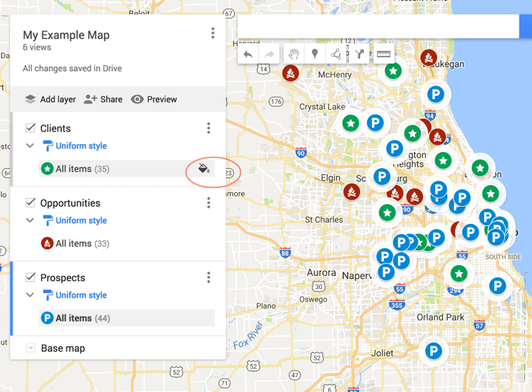Screen dimensions: 532x392
Task: Click the 6 views text
Action: click(x=37, y=47)
